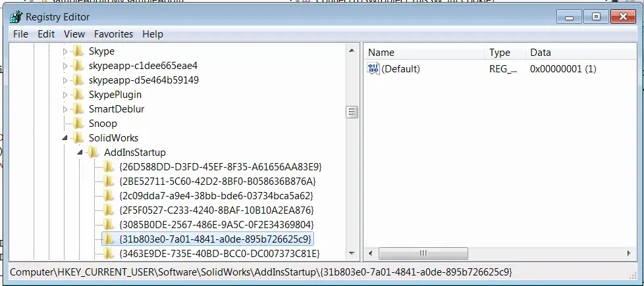The height and width of the screenshot is (286, 644).
Task: Maximize the Registry Editor window
Action: click(596, 17)
